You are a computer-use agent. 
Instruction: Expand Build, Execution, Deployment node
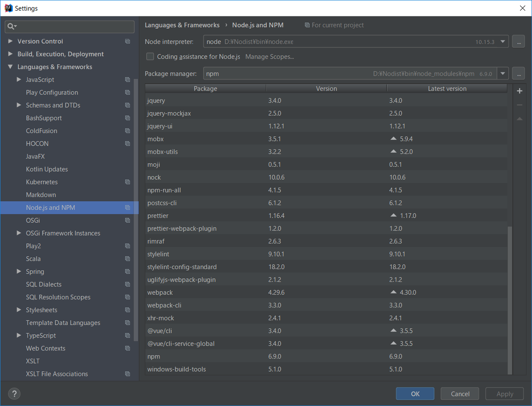[x=10, y=54]
